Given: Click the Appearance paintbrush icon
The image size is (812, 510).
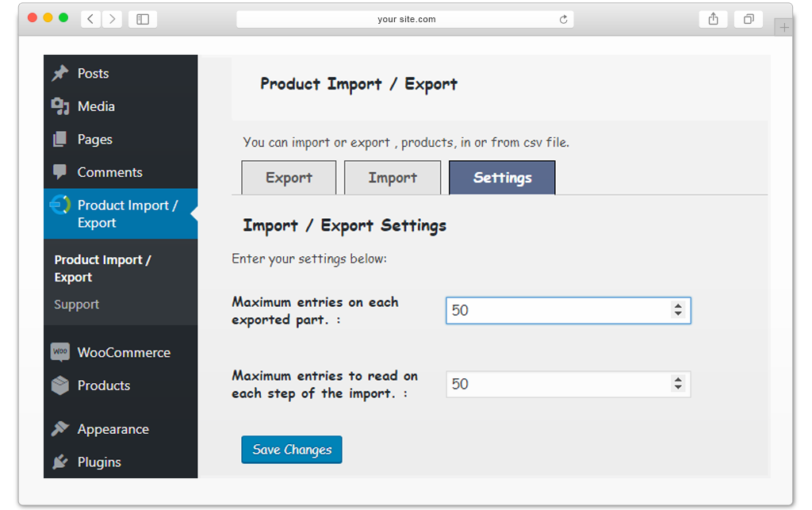Looking at the screenshot, I should point(60,429).
